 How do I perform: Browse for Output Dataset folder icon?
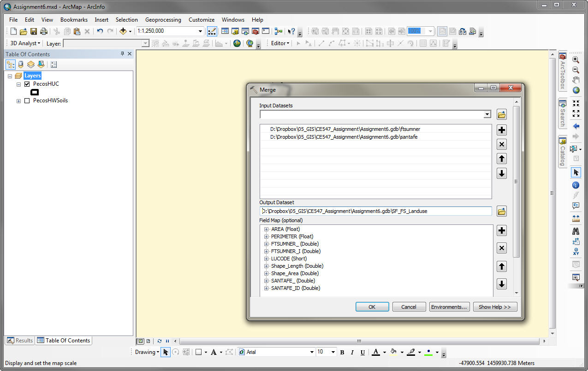tap(502, 211)
